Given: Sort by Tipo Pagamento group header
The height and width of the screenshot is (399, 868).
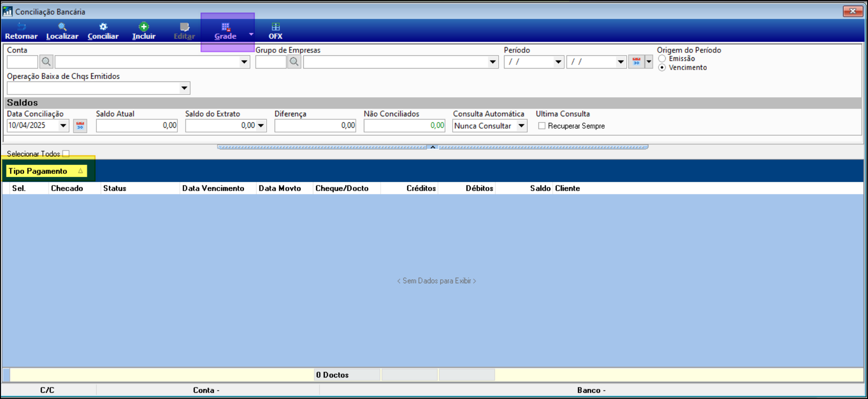Looking at the screenshot, I should 46,171.
